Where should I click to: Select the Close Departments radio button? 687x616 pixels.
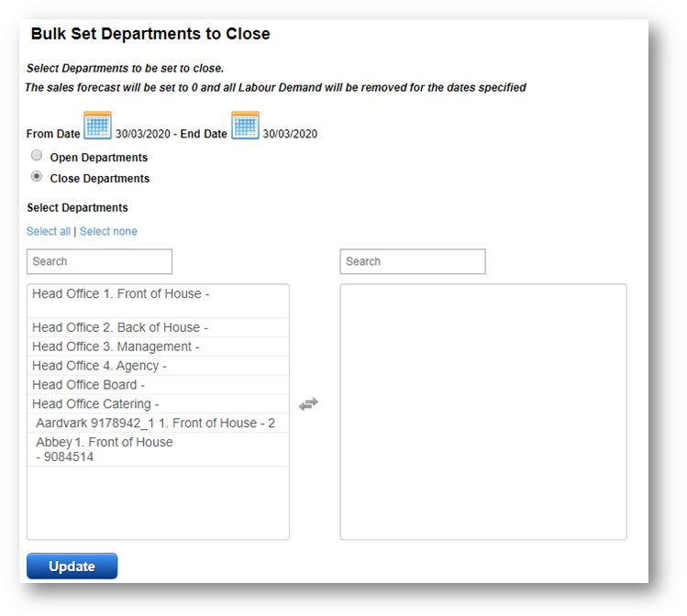(37, 177)
